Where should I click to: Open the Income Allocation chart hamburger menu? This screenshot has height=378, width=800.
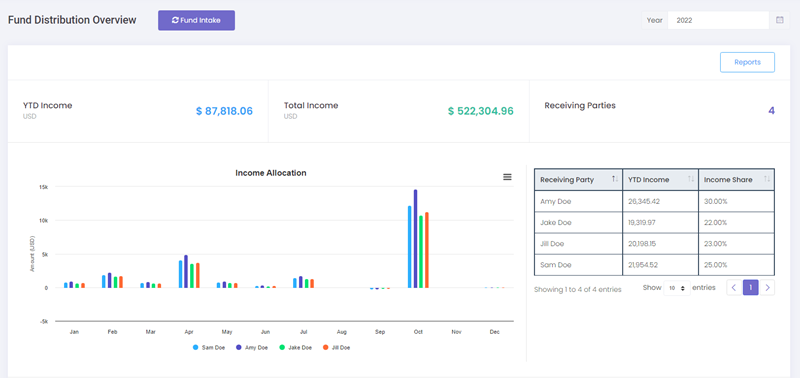507,177
